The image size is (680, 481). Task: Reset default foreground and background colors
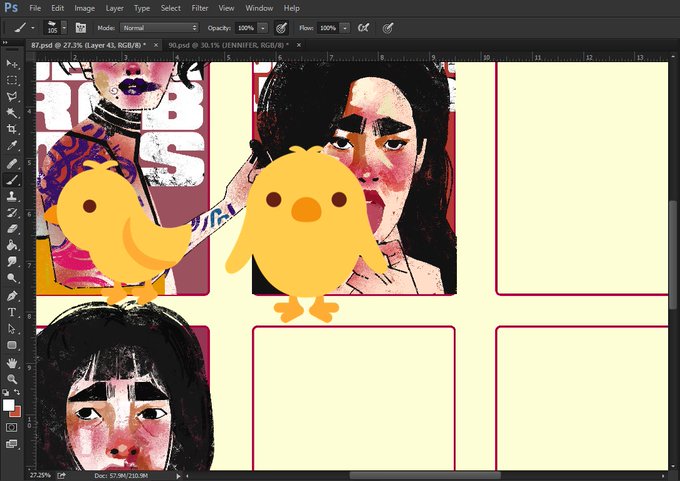(6, 392)
